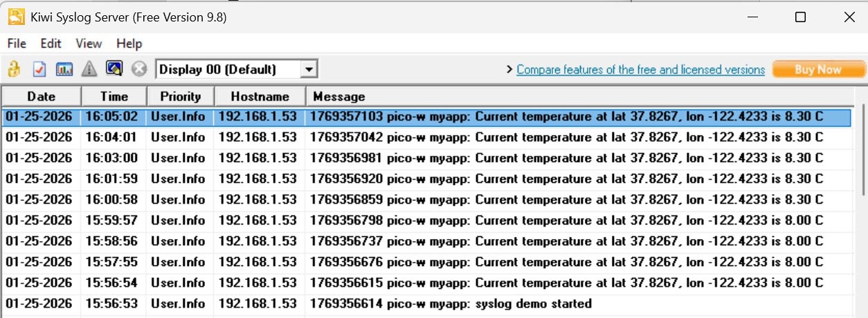Select the log row timed 16:05:02
Viewport: 868px width, 318px height.
(x=426, y=116)
